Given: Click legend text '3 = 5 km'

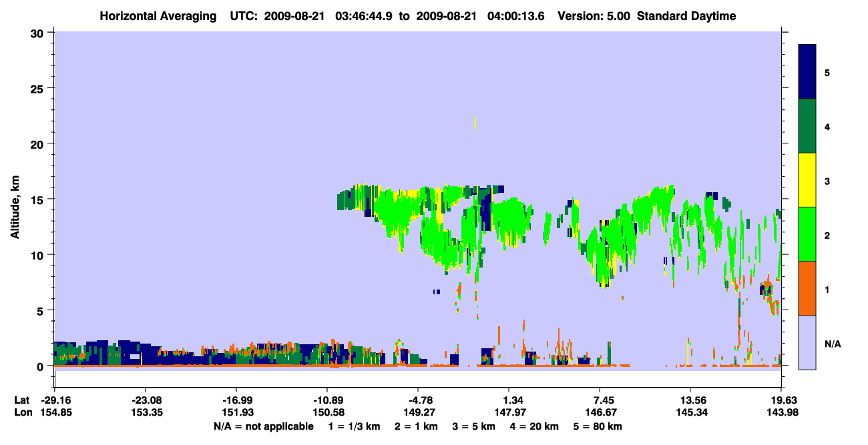Looking at the screenshot, I should point(475,426).
